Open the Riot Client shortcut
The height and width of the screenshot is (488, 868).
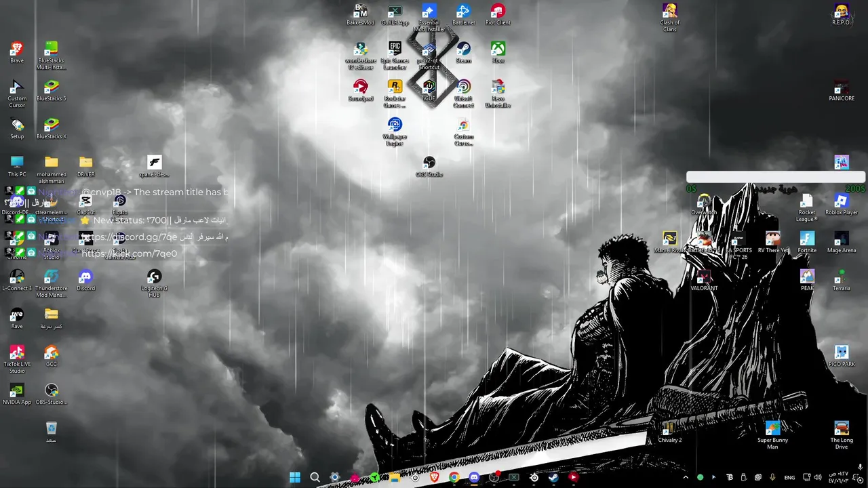498,14
